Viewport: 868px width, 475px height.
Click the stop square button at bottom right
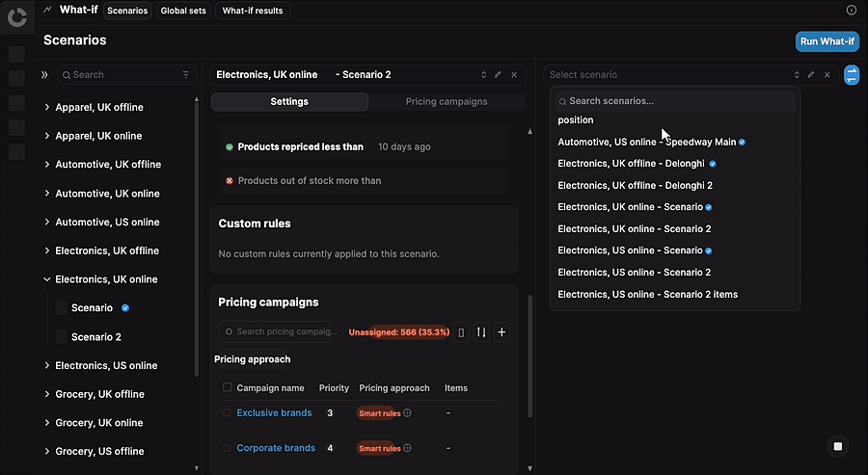click(x=838, y=446)
